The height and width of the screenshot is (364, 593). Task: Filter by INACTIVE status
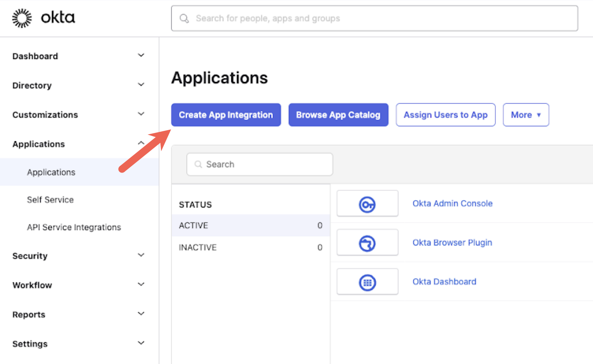tap(251, 247)
